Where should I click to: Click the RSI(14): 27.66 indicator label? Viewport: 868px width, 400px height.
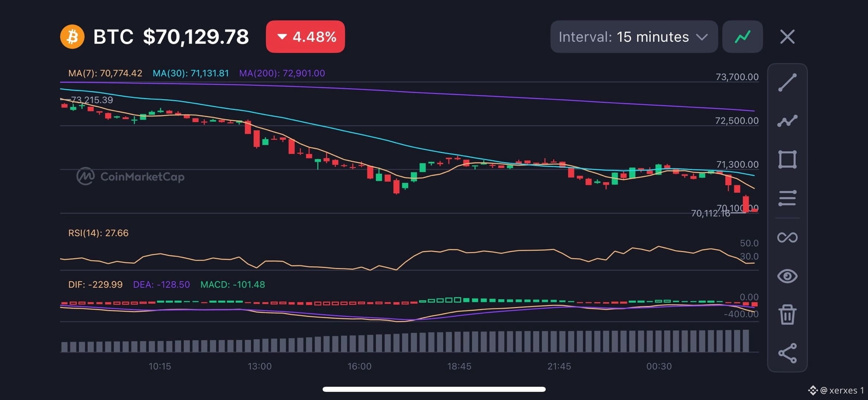click(x=98, y=233)
